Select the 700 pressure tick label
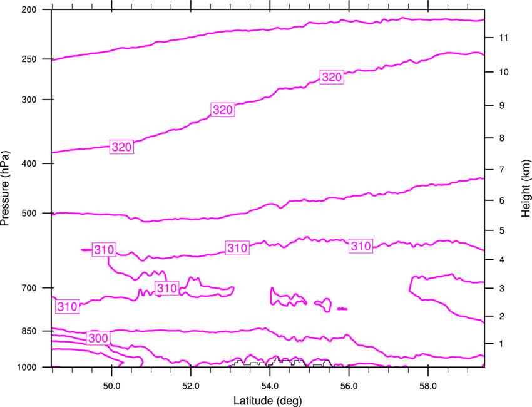This screenshot has width=532, height=407. [29, 288]
